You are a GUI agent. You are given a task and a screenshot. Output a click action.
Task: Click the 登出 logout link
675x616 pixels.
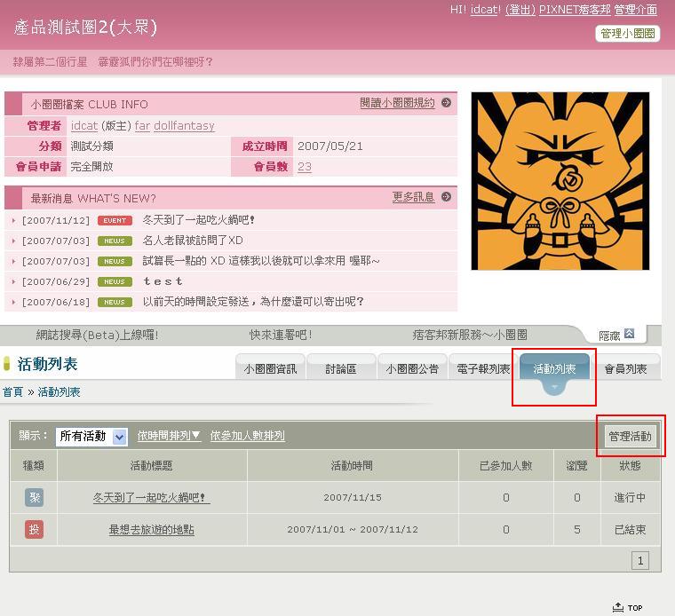520,10
